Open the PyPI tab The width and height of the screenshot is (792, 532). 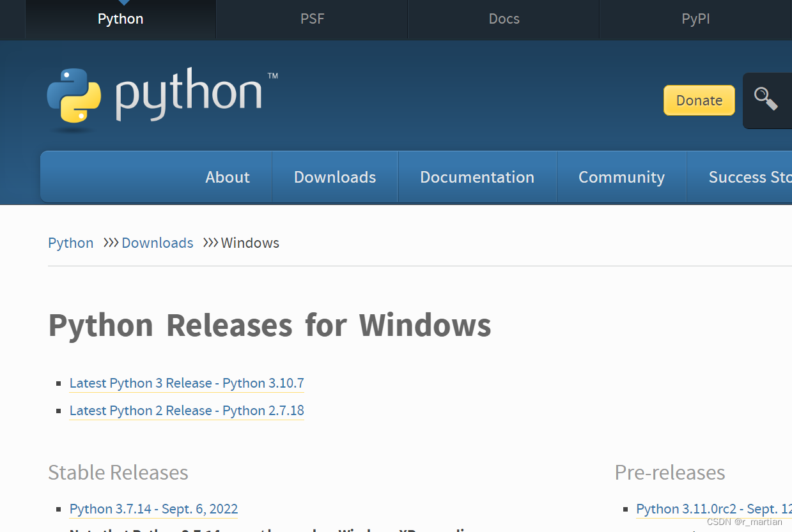(x=695, y=19)
